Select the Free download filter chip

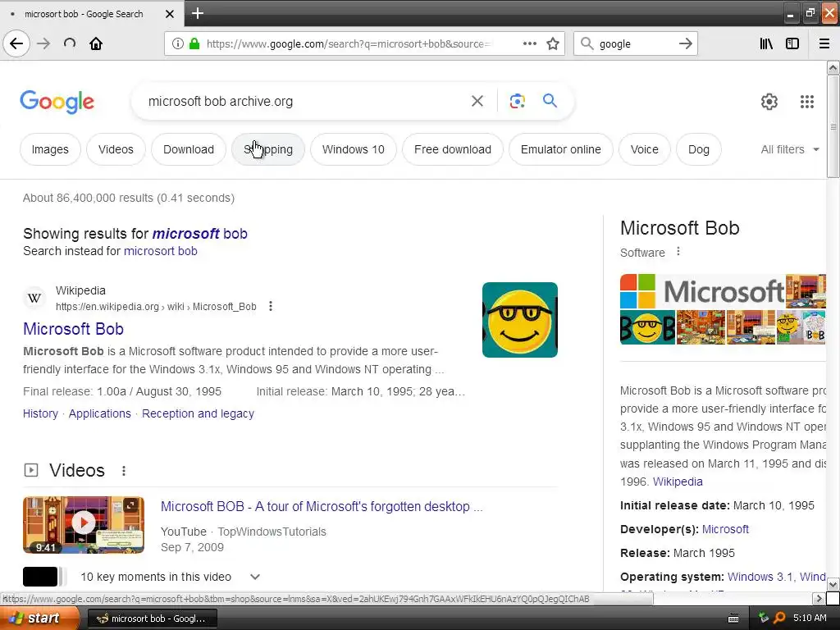453,149
